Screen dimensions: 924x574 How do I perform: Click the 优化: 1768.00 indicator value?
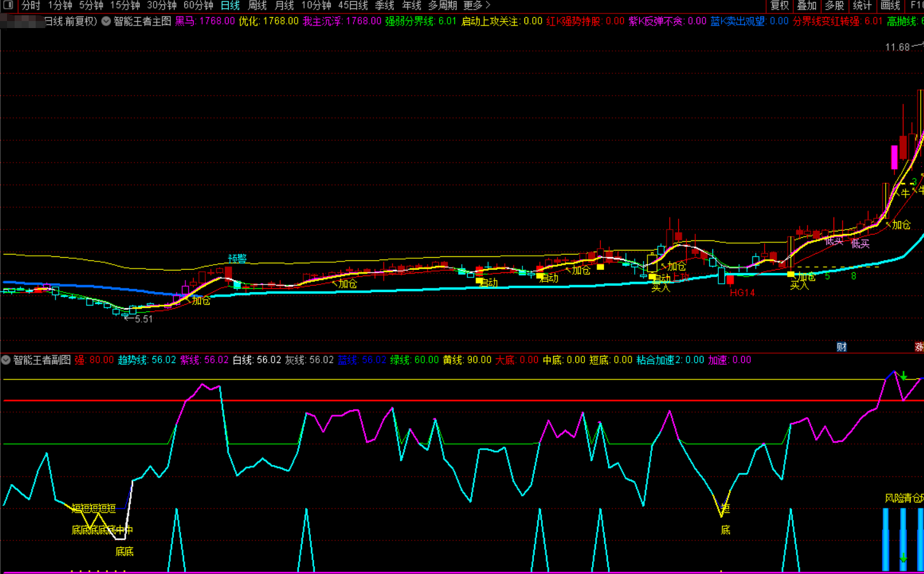tap(268, 21)
